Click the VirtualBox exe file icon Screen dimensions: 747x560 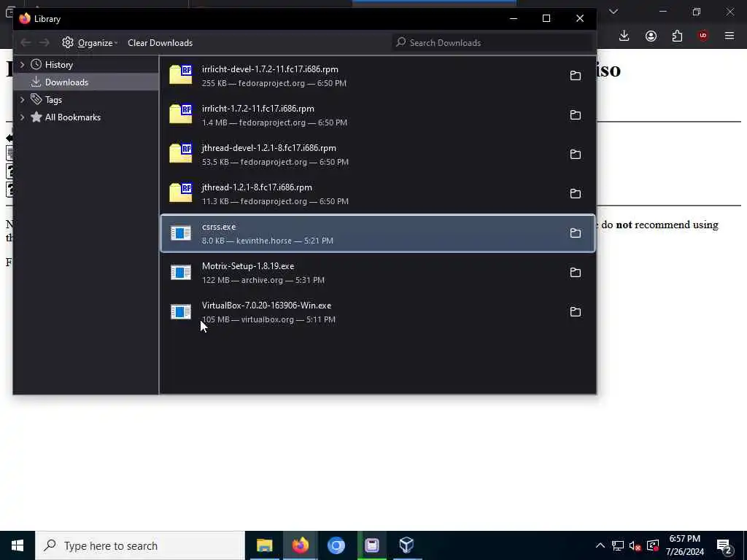point(181,312)
